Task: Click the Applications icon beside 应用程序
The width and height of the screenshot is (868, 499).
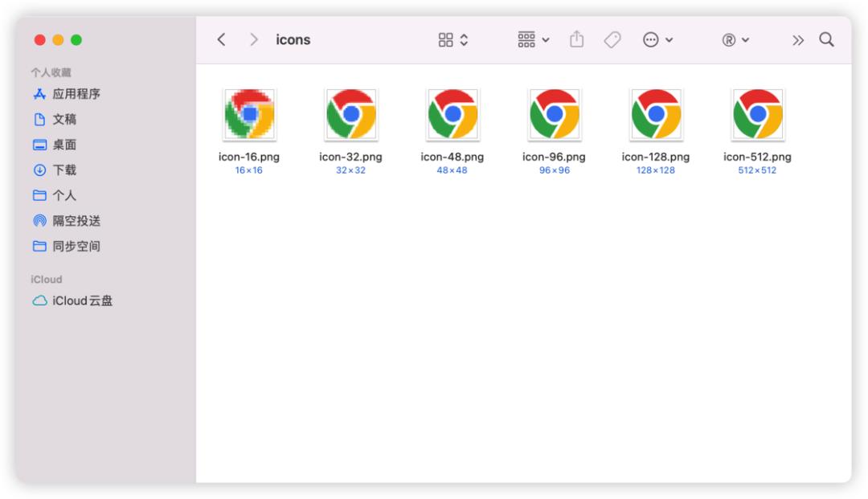Action: [x=39, y=94]
